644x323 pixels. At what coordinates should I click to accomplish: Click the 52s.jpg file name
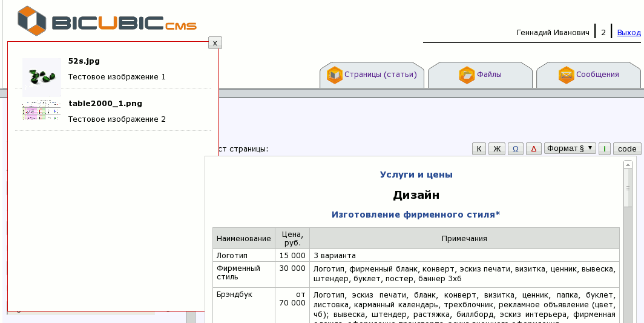click(x=84, y=61)
